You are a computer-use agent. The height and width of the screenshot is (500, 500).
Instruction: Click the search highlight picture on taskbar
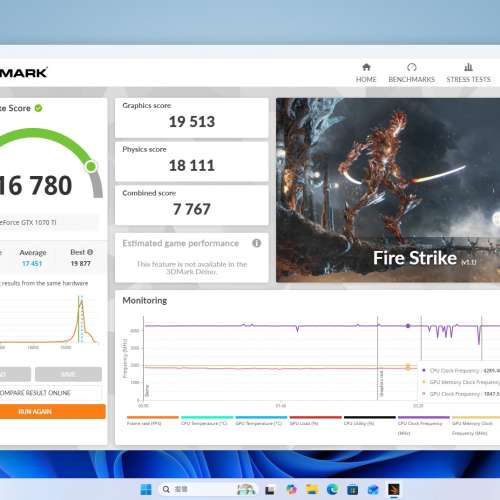[x=246, y=489]
